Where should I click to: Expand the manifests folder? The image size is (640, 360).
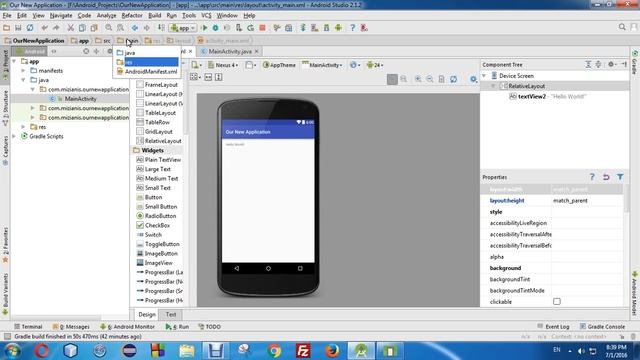23,71
